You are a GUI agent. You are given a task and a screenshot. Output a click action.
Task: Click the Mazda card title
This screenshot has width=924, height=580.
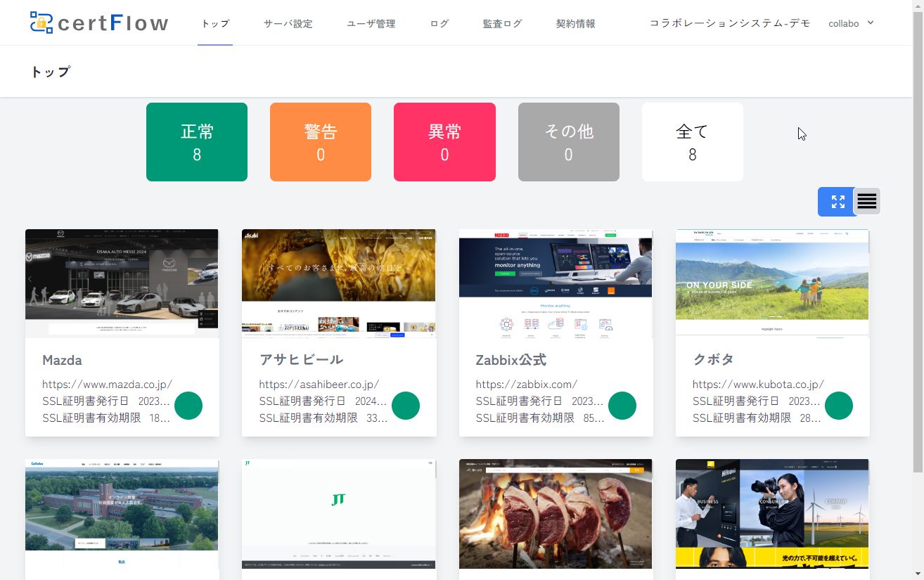[x=62, y=360]
